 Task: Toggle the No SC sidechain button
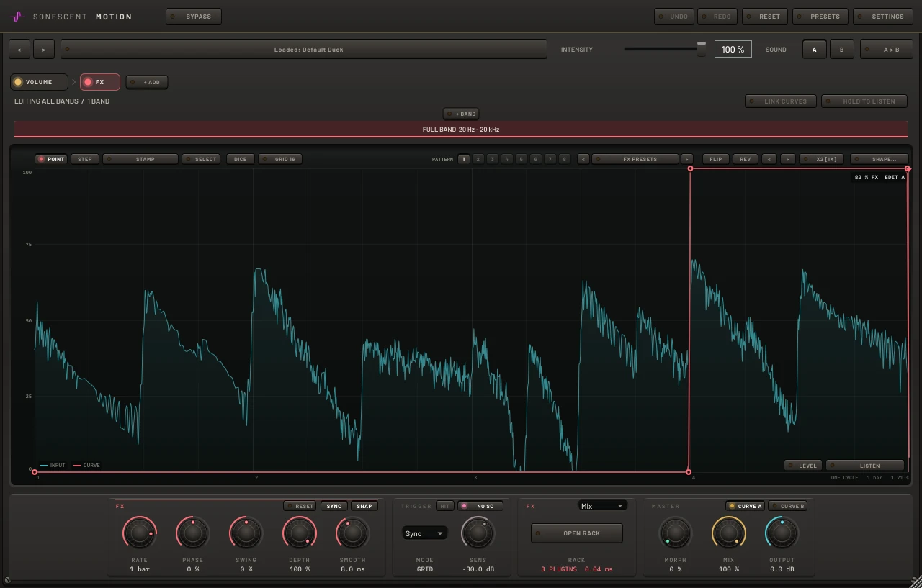click(480, 506)
